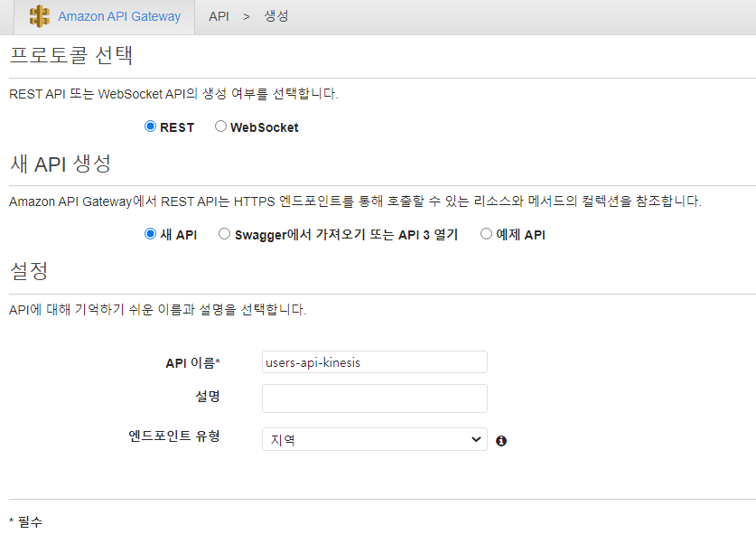The height and width of the screenshot is (553, 756).
Task: Choose Swagger에서 가져오기 또는 API 3 열기
Action: point(224,234)
